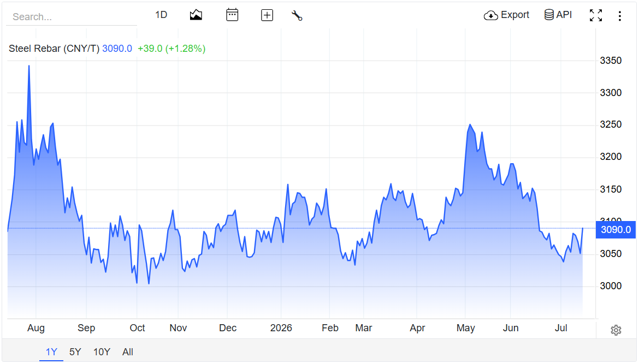Click the cloud Export icon
Screen dimensions: 639x364
pyautogui.click(x=490, y=15)
